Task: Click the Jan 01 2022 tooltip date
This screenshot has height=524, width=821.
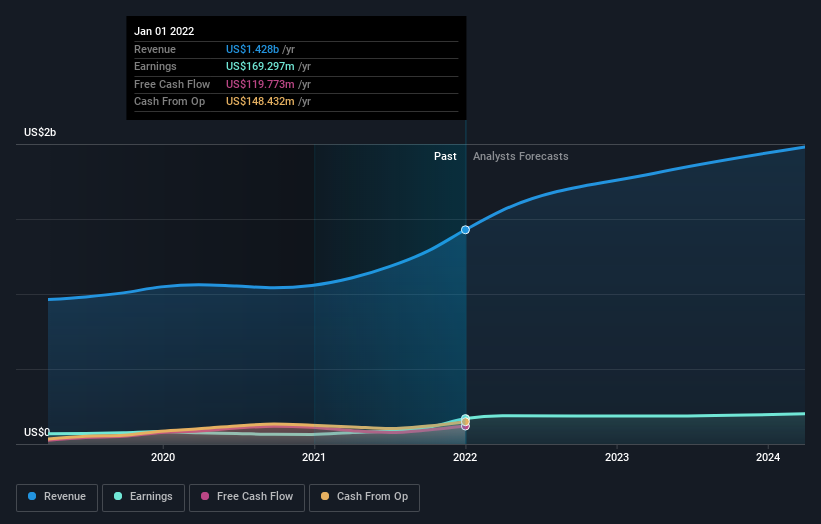Action: [x=164, y=31]
